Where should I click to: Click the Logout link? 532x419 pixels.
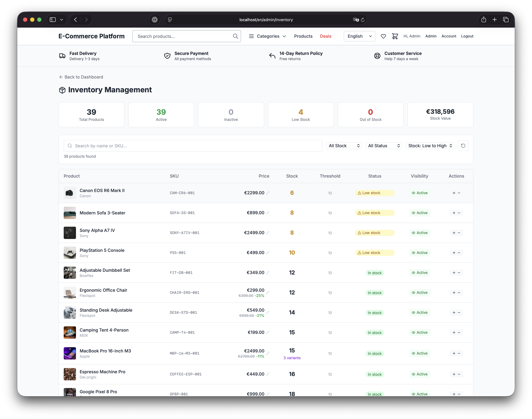click(467, 36)
